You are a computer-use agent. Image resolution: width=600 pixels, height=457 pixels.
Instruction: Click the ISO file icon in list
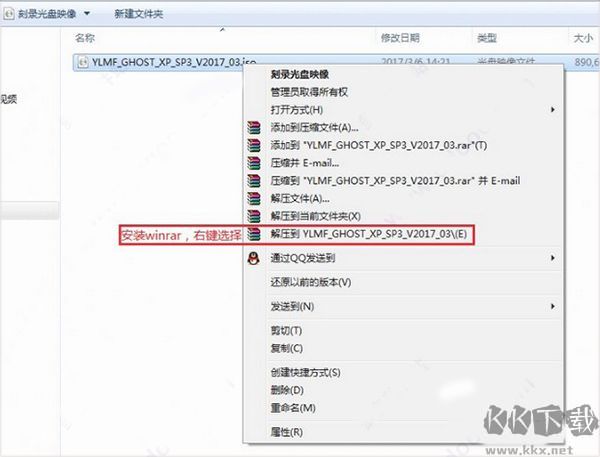coord(83,62)
